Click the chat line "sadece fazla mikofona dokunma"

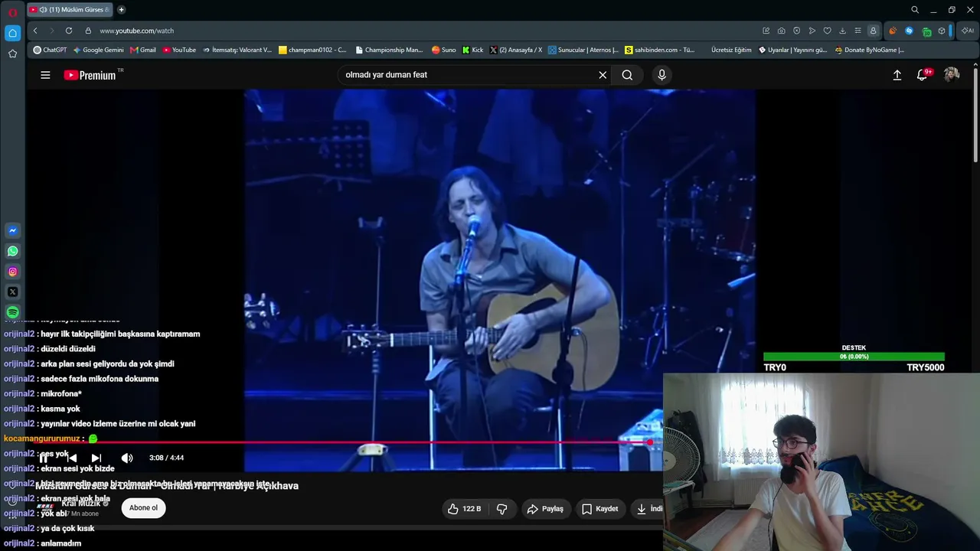click(100, 379)
